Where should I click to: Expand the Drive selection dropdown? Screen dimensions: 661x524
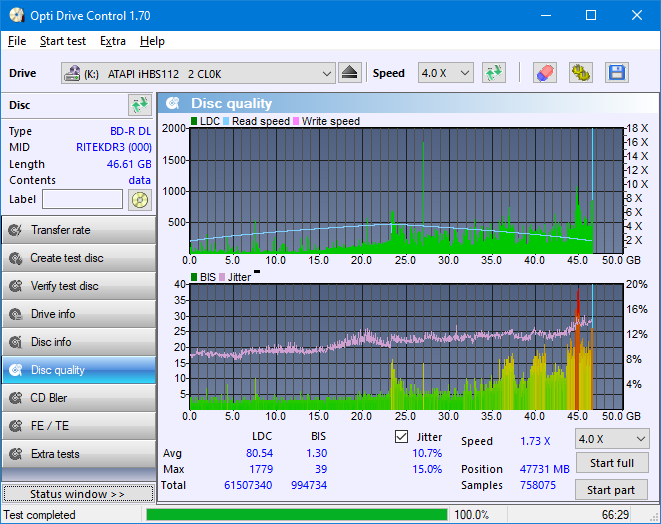click(x=198, y=73)
